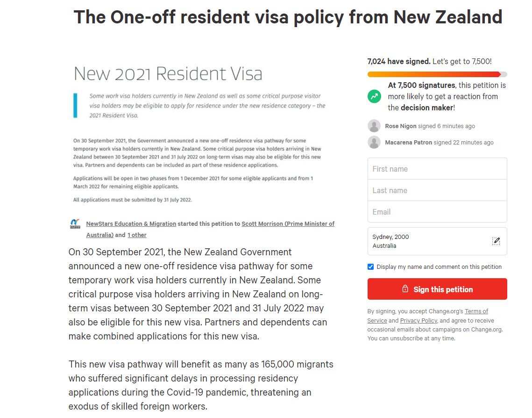Click the green arrow milestone icon
The image size is (532, 418).
click(374, 96)
